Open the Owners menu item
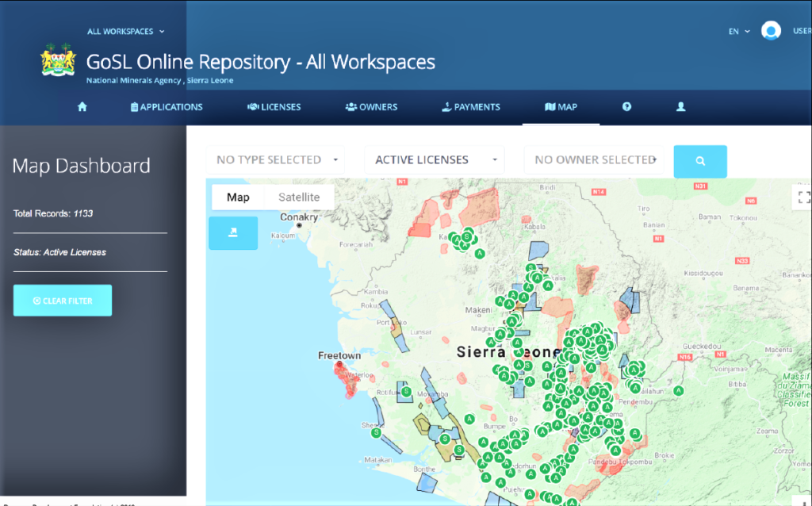 371,107
